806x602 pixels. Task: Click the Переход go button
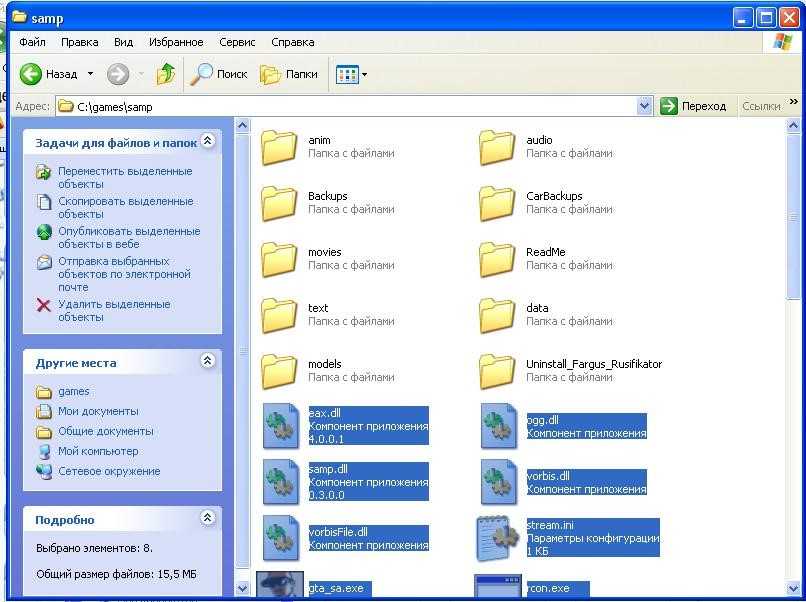[x=694, y=106]
